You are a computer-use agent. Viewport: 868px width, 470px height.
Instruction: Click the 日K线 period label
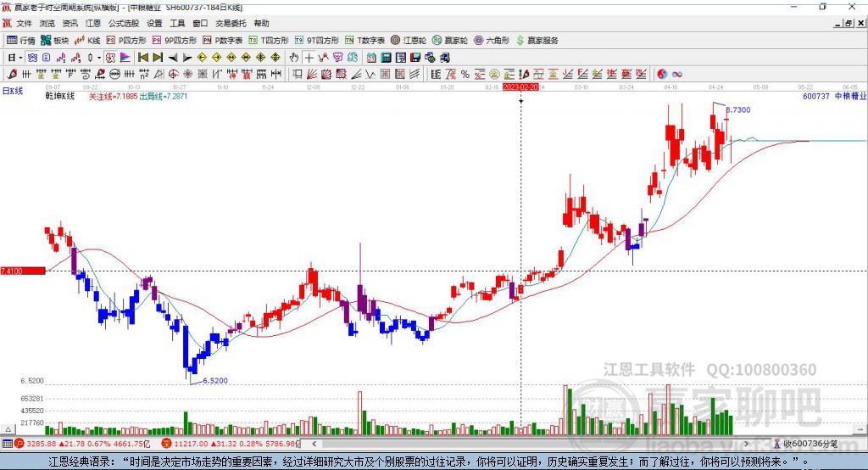pyautogui.click(x=13, y=91)
